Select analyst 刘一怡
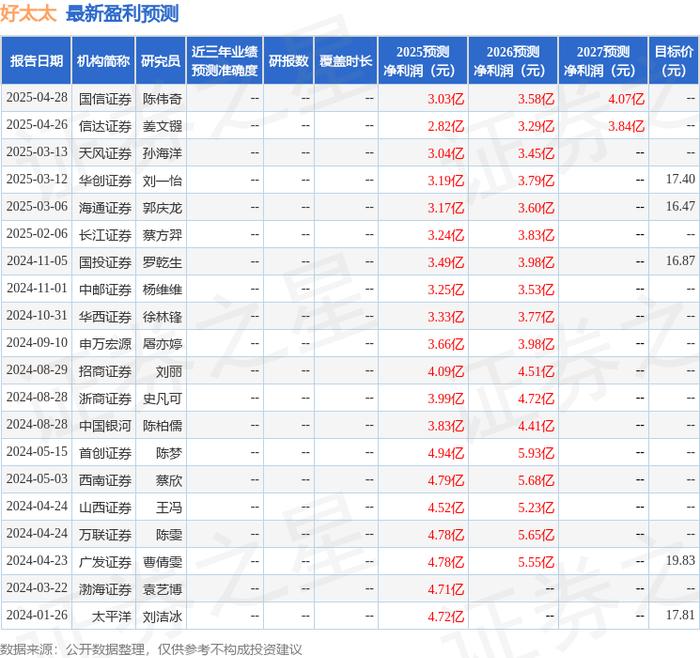 [162, 180]
